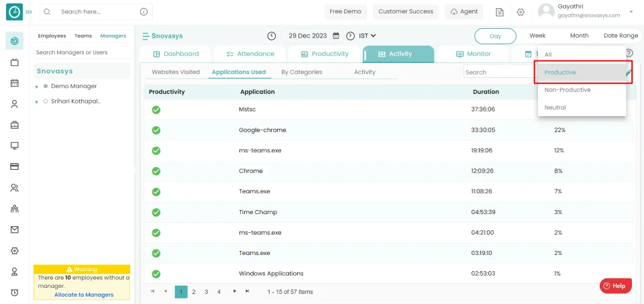The image size is (644, 304).
Task: Open the date picker calendar icon
Action: point(335,36)
